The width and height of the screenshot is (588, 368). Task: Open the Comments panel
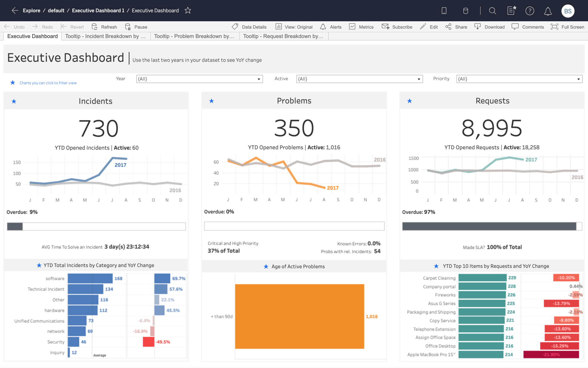click(528, 27)
